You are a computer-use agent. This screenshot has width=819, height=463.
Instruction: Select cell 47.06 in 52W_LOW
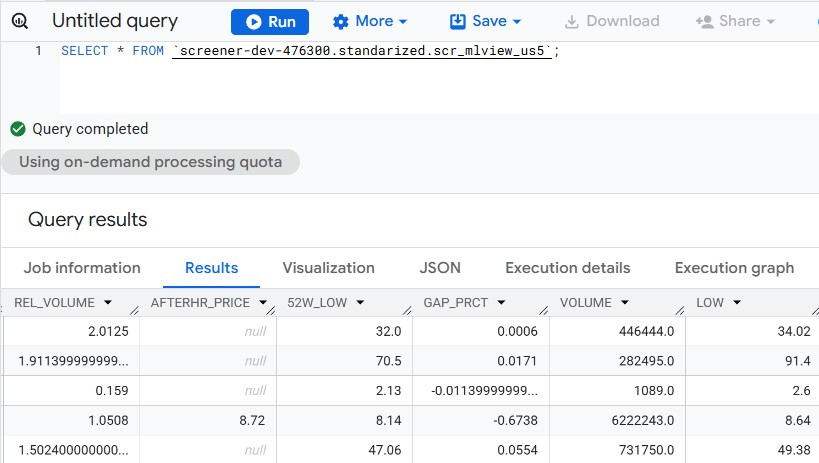344,449
